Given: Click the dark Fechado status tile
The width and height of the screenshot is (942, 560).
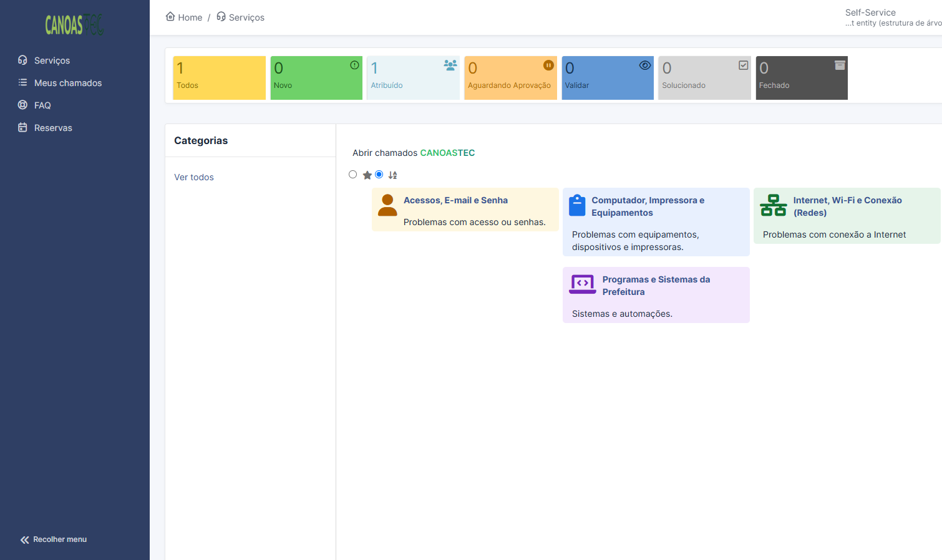Looking at the screenshot, I should pos(802,78).
